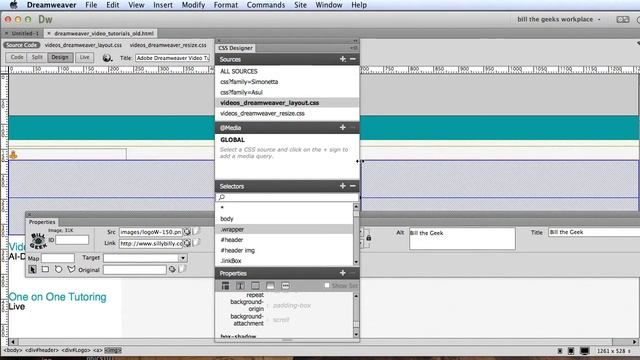The image size is (640, 360).
Task: Browse for Link file folder icon
Action: coord(196,243)
